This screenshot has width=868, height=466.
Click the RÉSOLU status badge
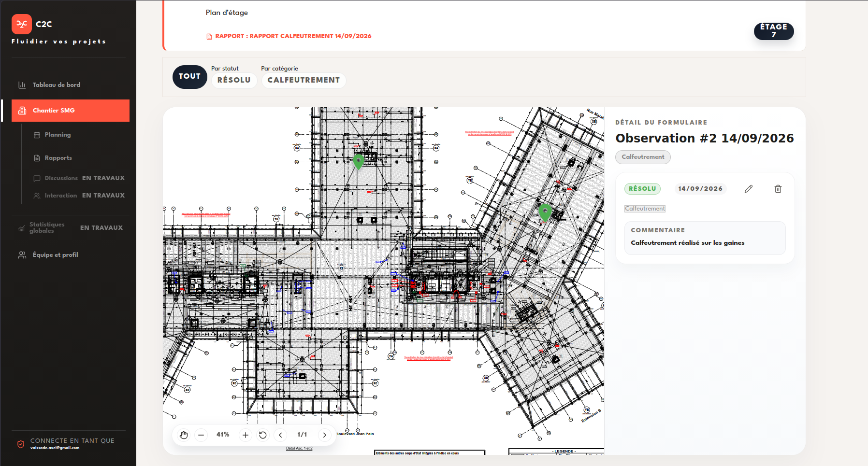coord(642,189)
